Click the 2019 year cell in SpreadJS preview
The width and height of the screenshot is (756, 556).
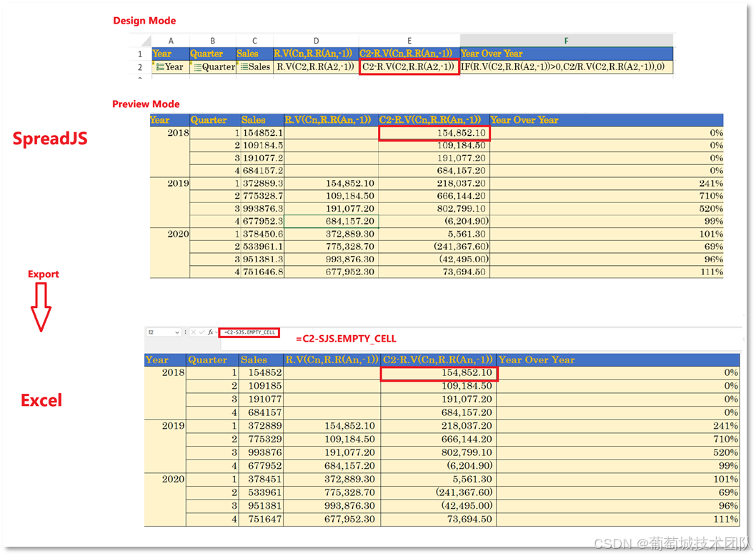[170, 202]
